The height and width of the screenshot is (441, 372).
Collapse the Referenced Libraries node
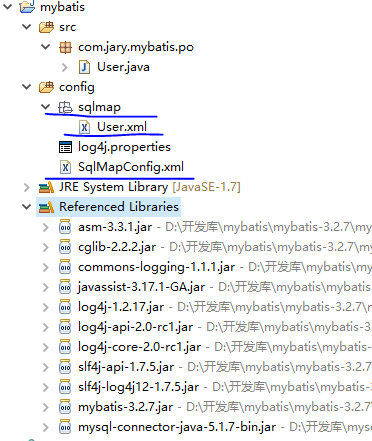pos(26,207)
